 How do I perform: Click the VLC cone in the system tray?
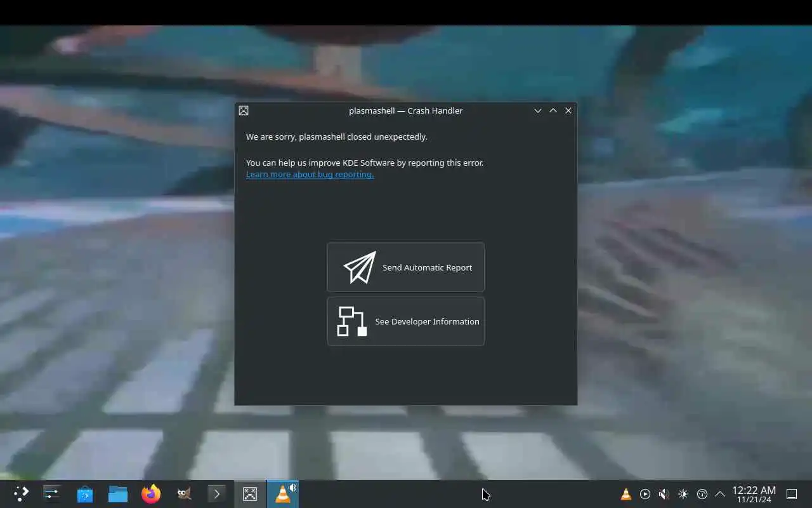(x=626, y=494)
